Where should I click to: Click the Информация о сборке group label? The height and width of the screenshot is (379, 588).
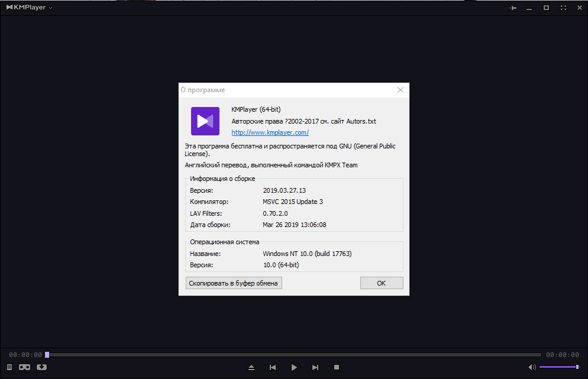[222, 179]
